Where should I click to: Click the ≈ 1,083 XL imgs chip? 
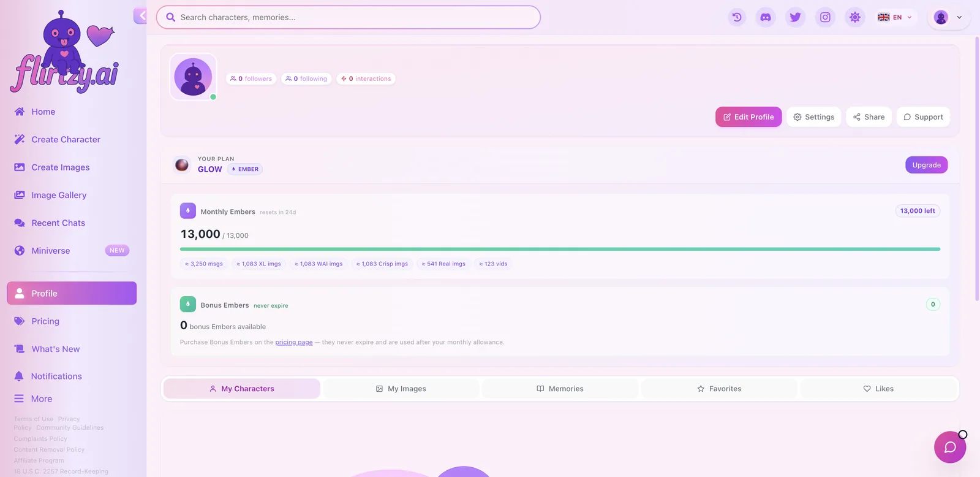point(258,264)
